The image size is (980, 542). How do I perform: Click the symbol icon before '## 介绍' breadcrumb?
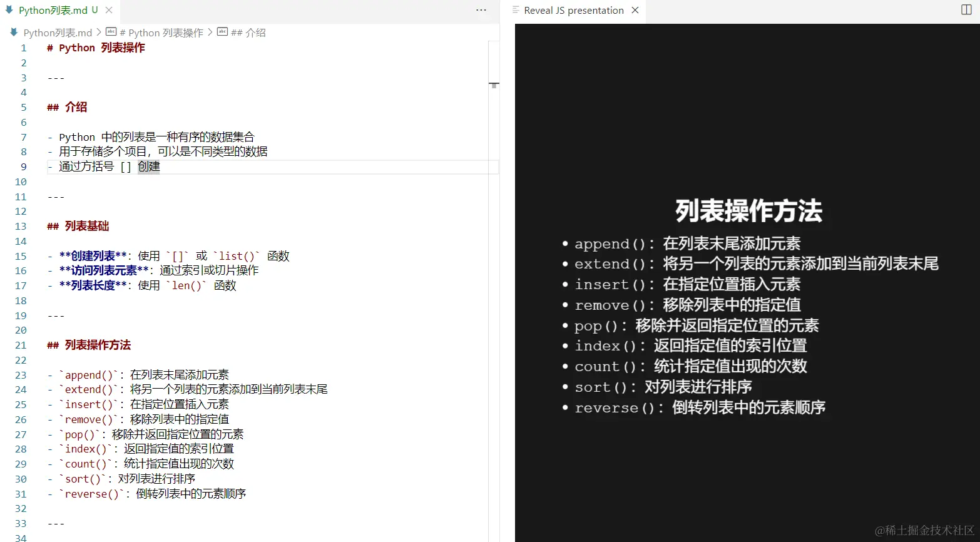click(222, 31)
